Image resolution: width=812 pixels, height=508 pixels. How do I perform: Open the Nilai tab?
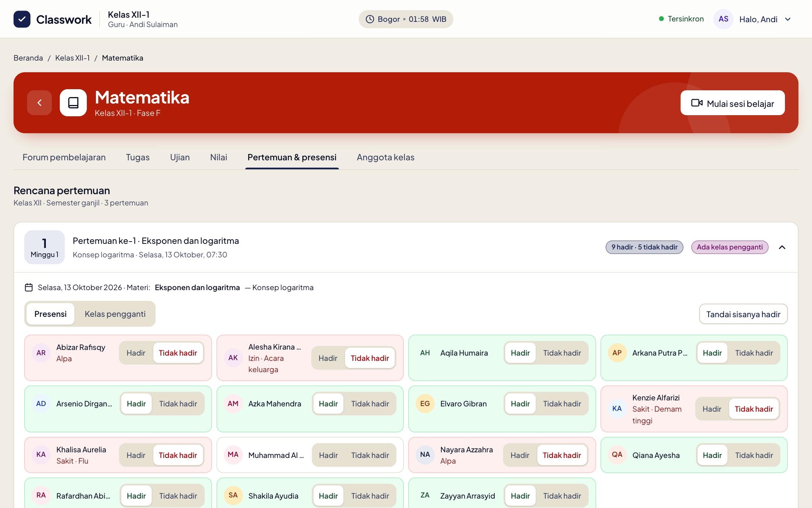218,157
